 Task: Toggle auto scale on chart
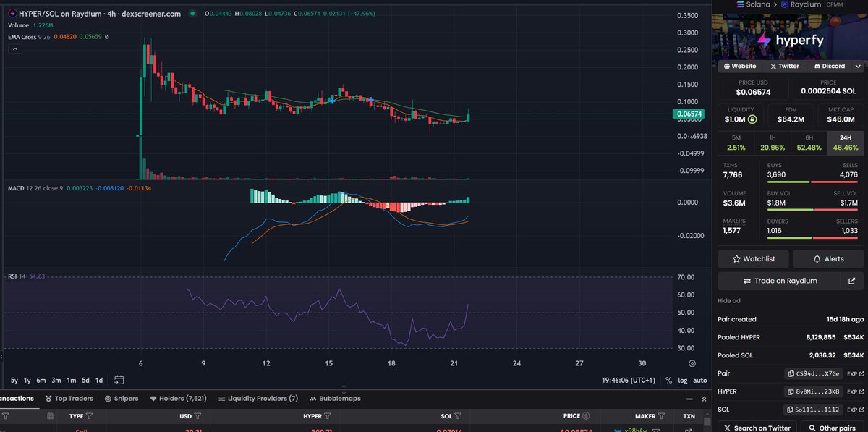point(700,380)
